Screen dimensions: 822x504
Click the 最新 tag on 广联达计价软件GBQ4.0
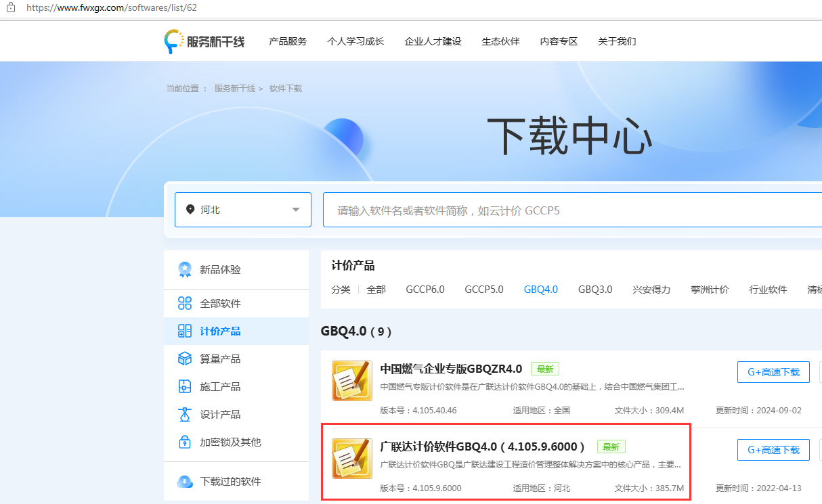click(x=611, y=447)
